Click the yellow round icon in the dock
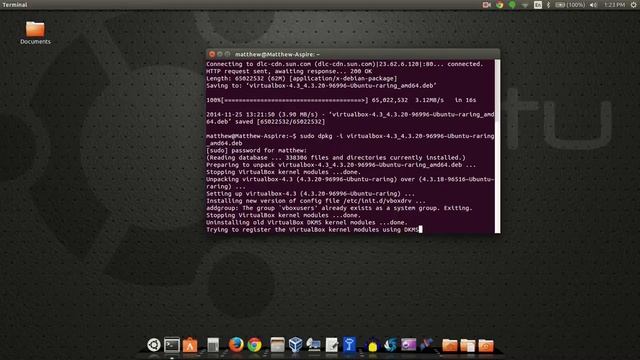The height and width of the screenshot is (360, 640). pyautogui.click(x=372, y=346)
